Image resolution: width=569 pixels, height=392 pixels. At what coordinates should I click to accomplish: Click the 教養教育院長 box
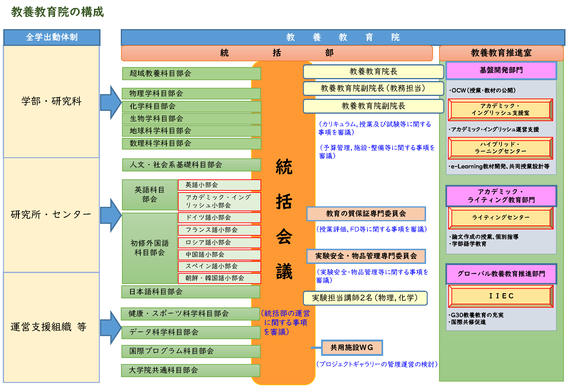click(x=374, y=72)
